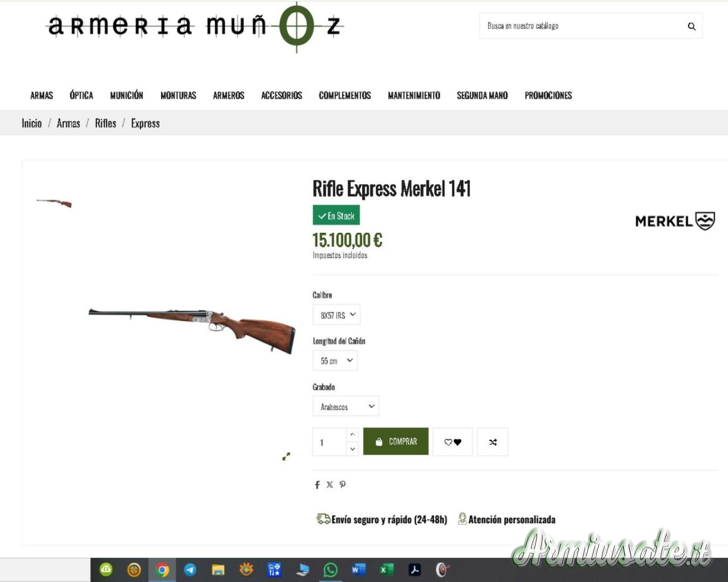Select the small rifle thumbnail image

click(x=54, y=203)
